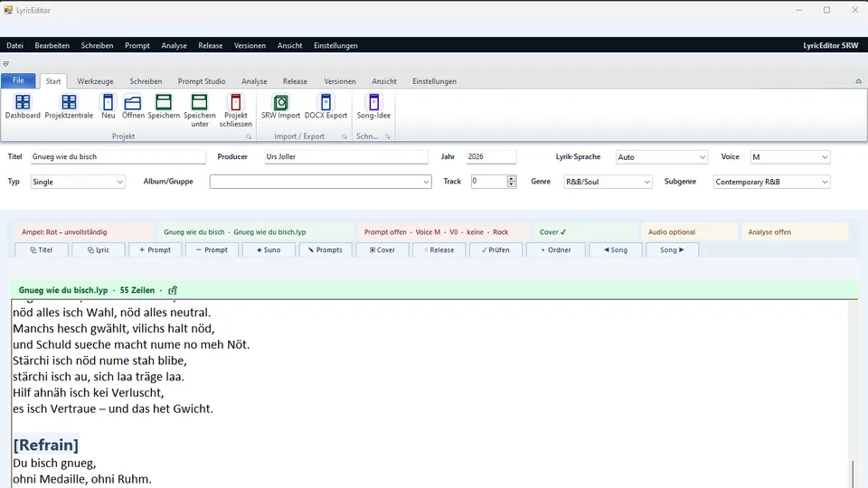Viewport: 868px width, 488px height.
Task: Click the Ordner button
Action: (556, 250)
